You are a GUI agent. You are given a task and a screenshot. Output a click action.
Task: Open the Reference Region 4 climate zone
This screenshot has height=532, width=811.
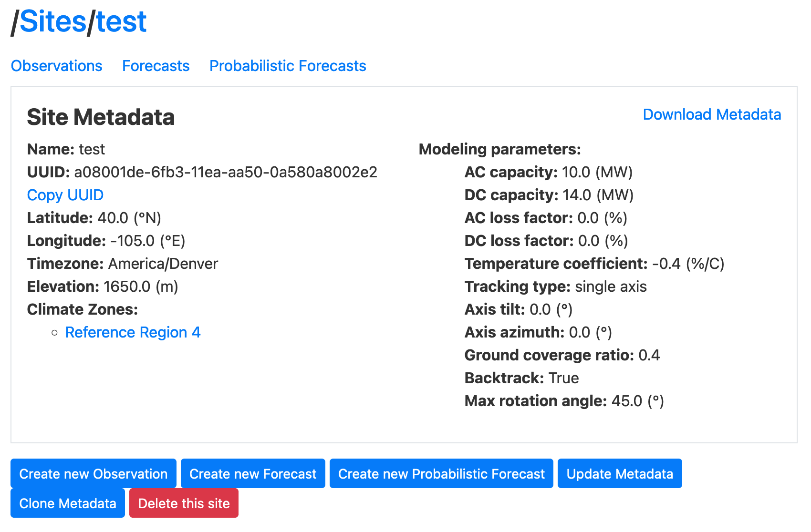(133, 332)
